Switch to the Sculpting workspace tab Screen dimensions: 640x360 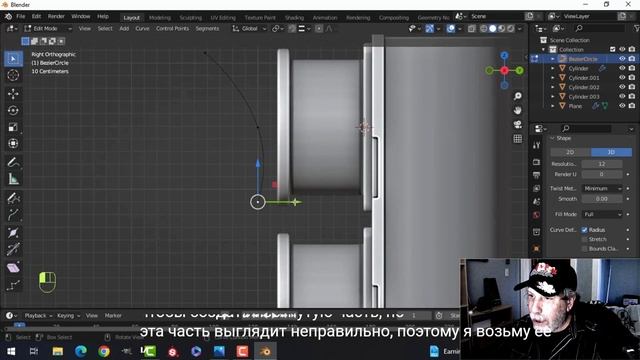click(191, 18)
